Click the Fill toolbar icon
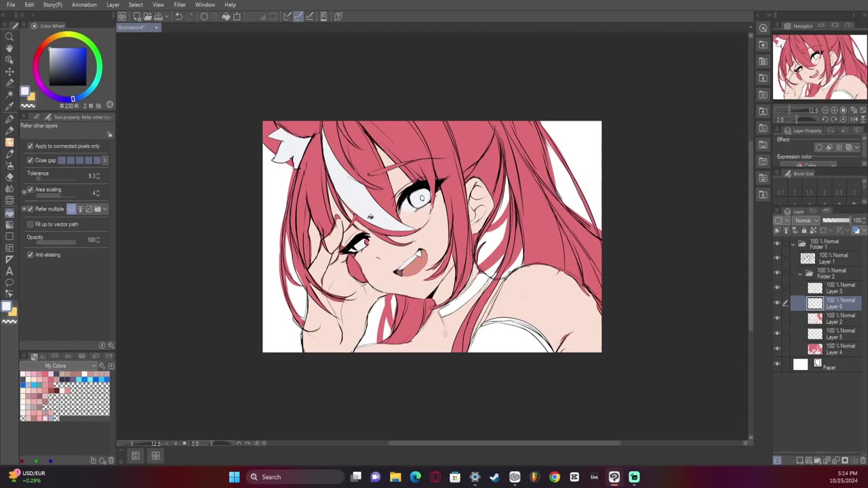The width and height of the screenshot is (868, 488). [226, 16]
